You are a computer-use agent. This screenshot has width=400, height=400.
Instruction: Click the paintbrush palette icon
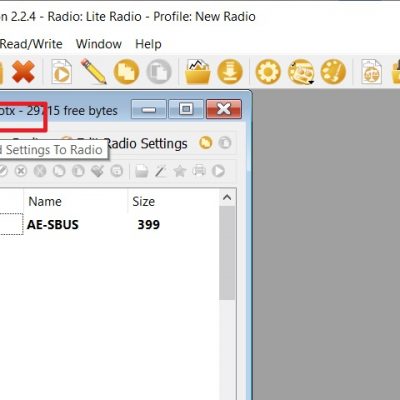(333, 72)
